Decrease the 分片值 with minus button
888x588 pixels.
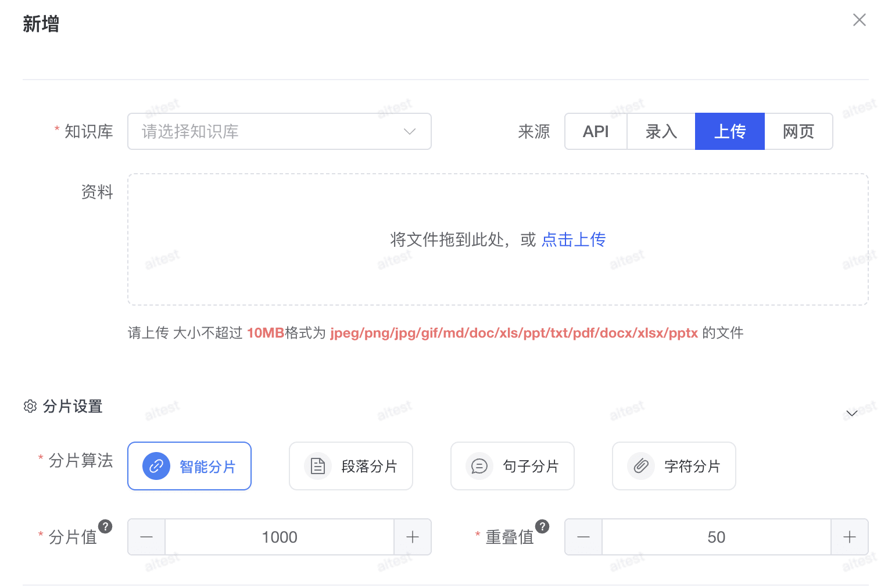pyautogui.click(x=146, y=537)
